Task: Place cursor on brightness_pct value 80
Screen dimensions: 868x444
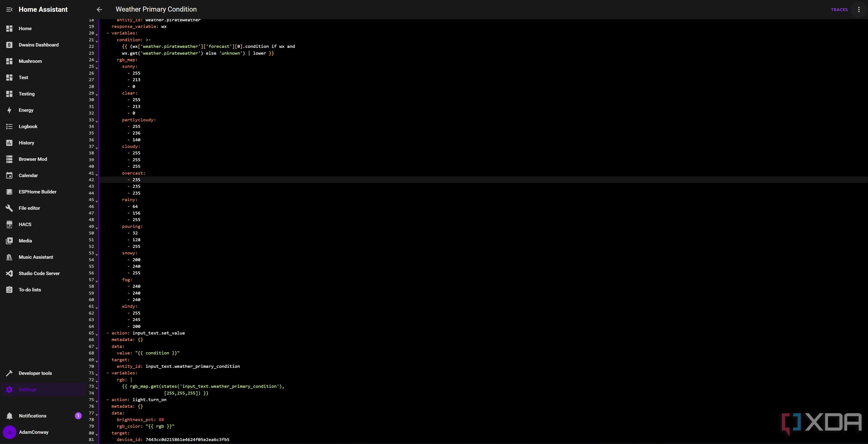Action: (161, 420)
